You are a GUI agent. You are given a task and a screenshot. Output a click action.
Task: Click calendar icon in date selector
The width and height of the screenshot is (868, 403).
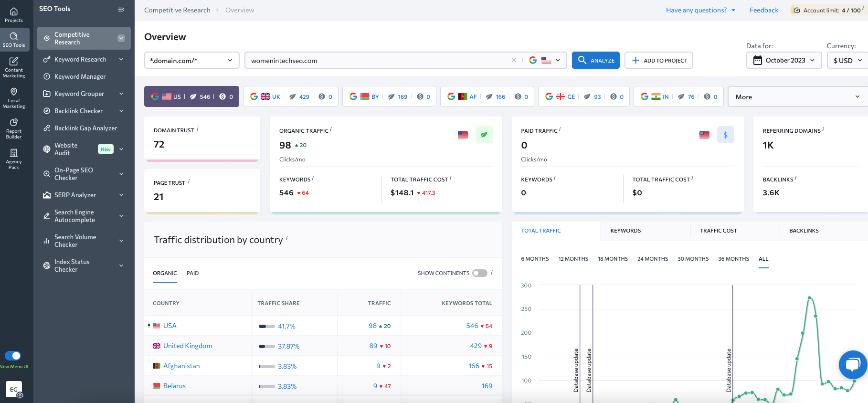(x=757, y=60)
